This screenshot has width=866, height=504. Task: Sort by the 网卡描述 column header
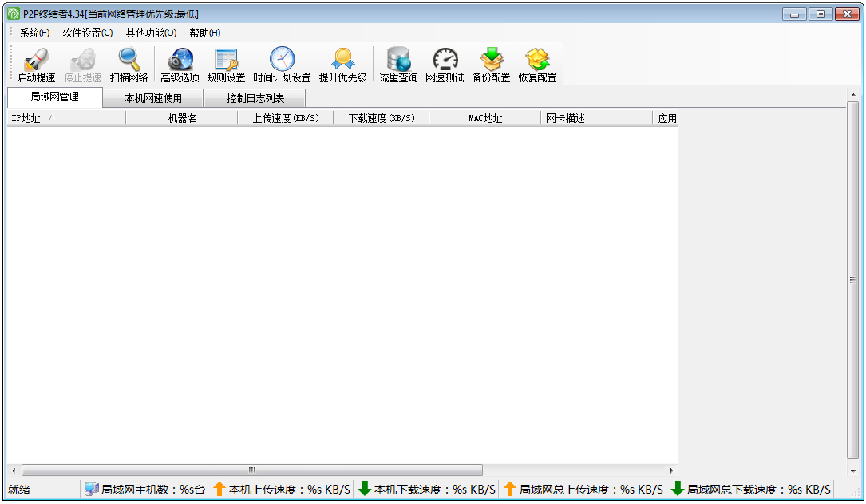pyautogui.click(x=596, y=118)
